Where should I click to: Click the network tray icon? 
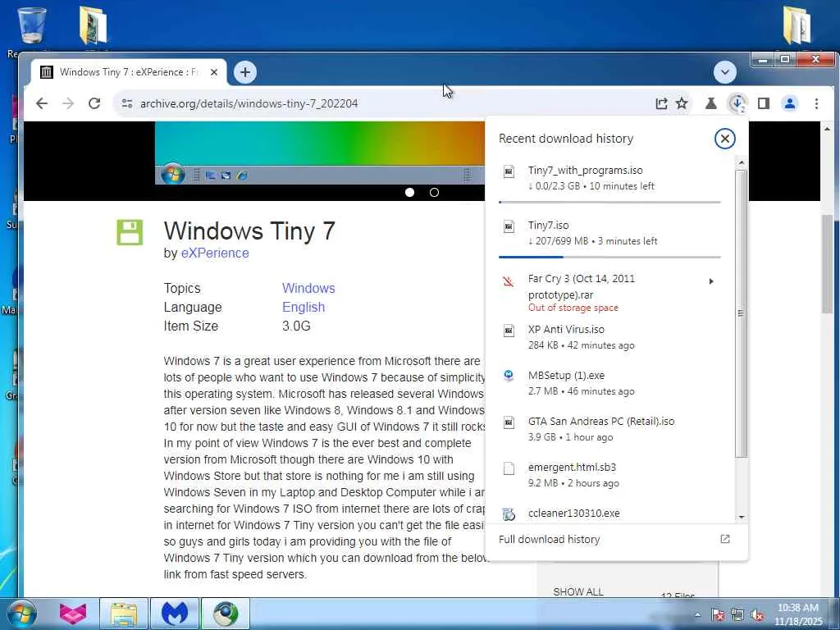737,615
